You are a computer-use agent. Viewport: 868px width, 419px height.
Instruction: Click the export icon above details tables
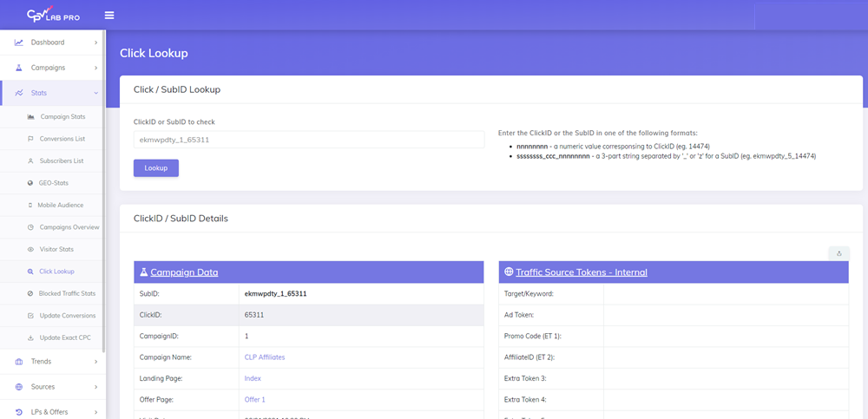(x=839, y=253)
